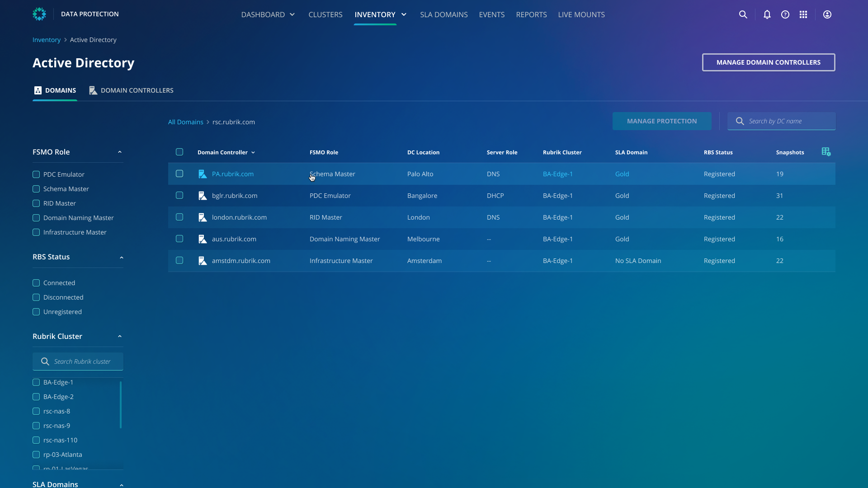Enable the Domain Naming Master filter
This screenshot has width=868, height=488.
36,218
